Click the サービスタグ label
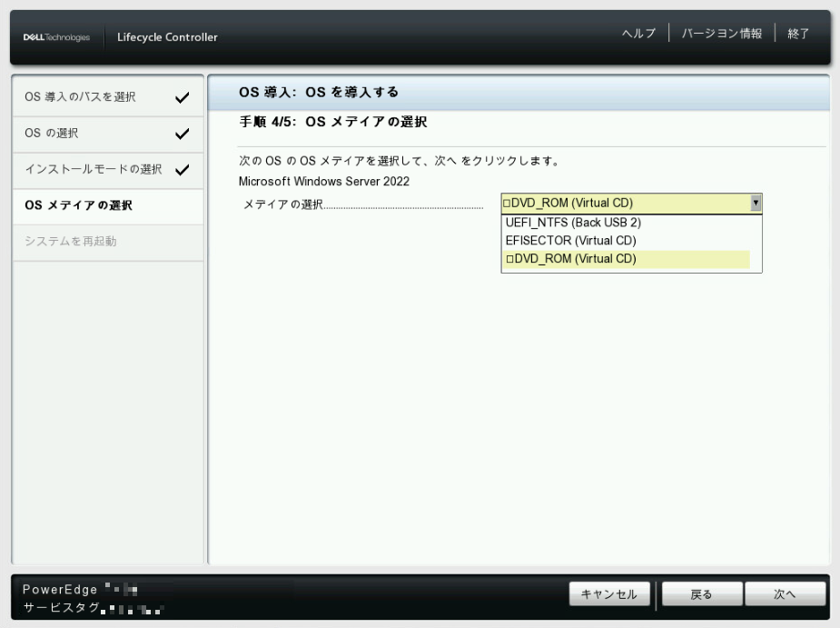This screenshot has height=628, width=840. tap(61, 607)
